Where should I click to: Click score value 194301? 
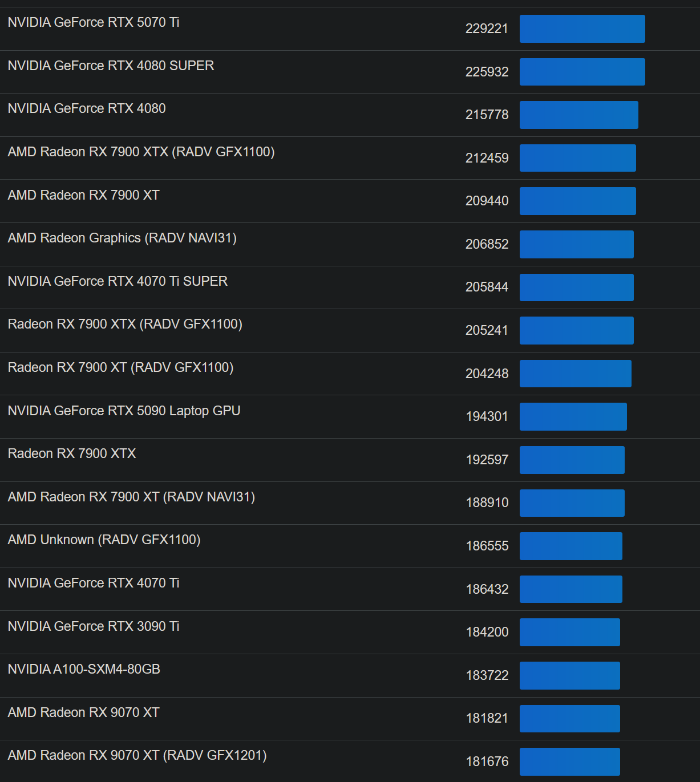487,416
